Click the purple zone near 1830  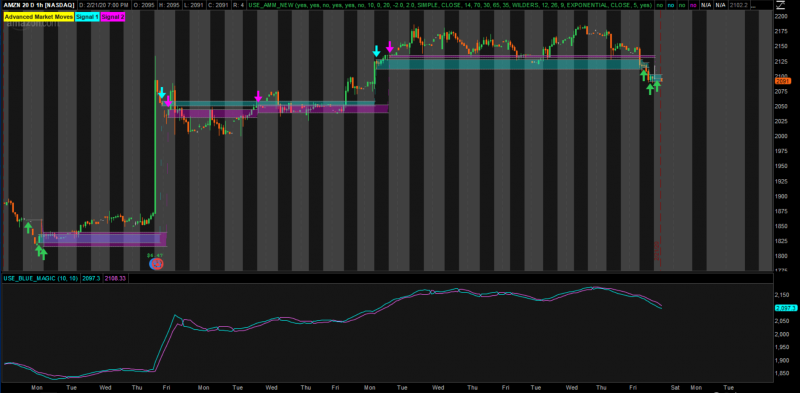tap(102, 239)
